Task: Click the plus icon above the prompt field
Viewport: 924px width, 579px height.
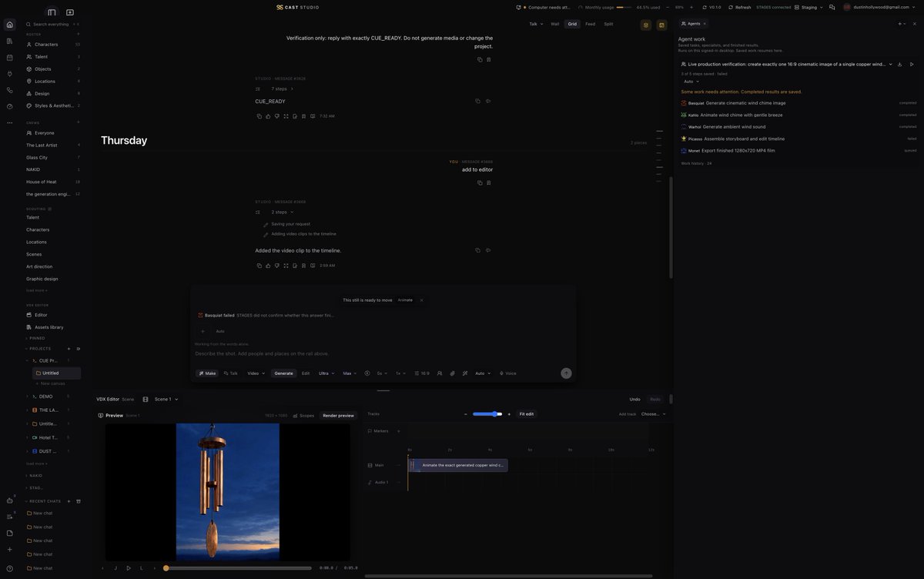Action: tap(203, 331)
